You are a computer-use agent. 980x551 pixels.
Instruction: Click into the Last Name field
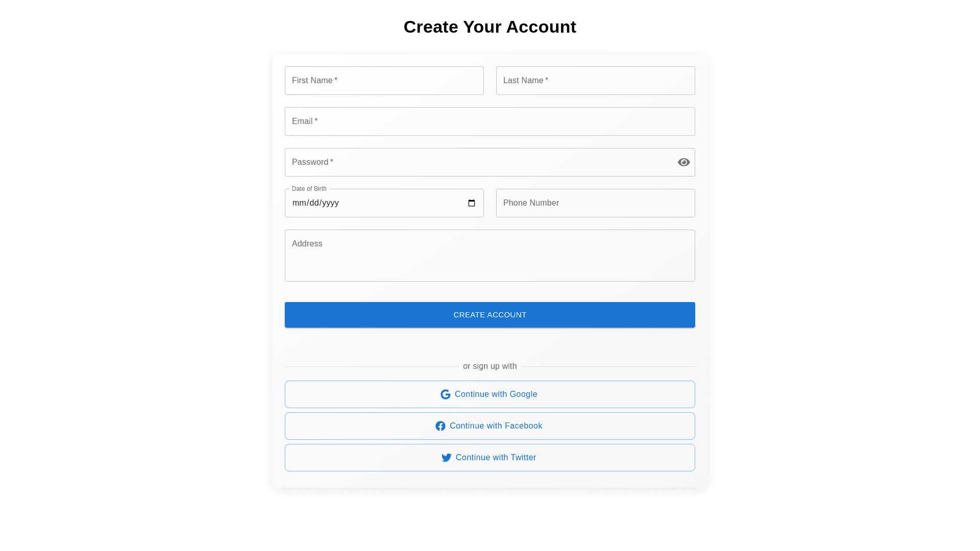point(595,81)
